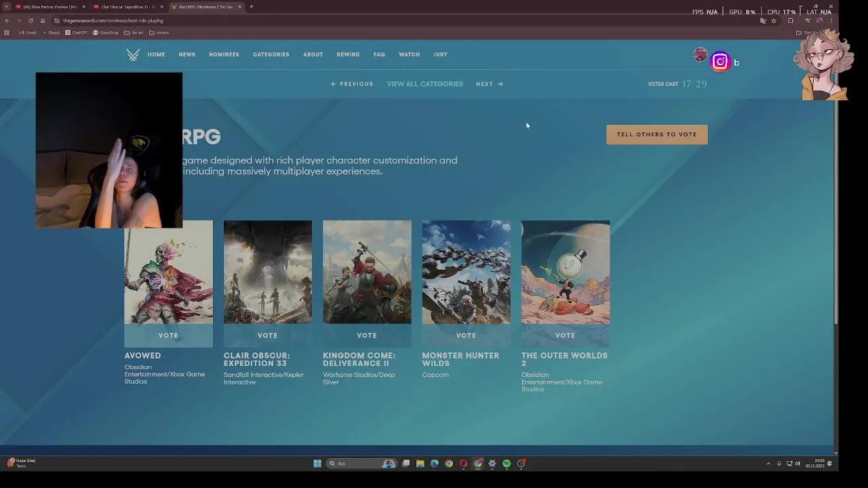Close the Best RPG Nominees tab
868x488 pixels.
click(x=239, y=7)
